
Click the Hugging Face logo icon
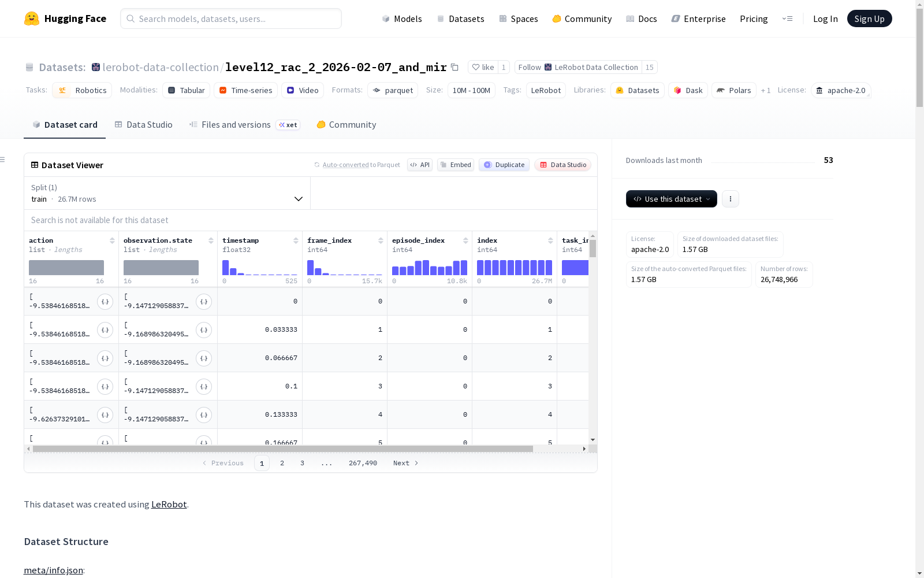click(32, 18)
